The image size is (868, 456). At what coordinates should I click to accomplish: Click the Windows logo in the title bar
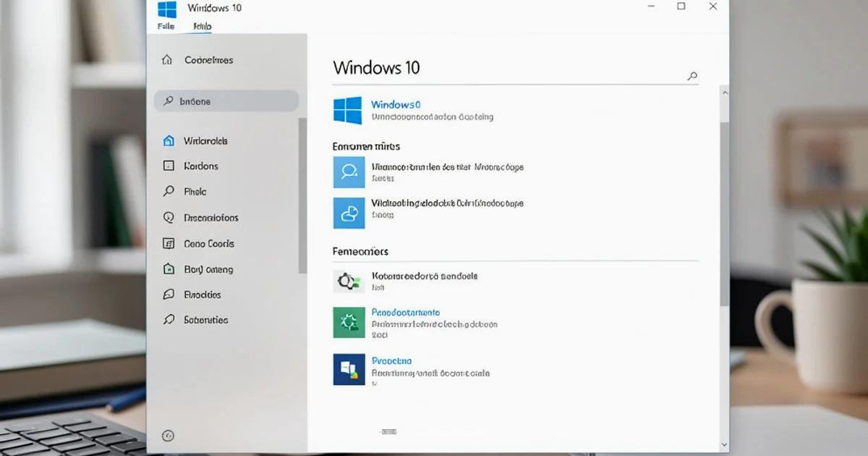167,9
